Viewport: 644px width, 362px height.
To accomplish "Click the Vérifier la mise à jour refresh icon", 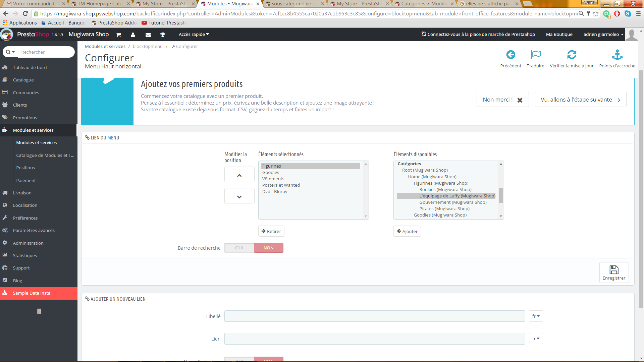I will pyautogui.click(x=572, y=55).
